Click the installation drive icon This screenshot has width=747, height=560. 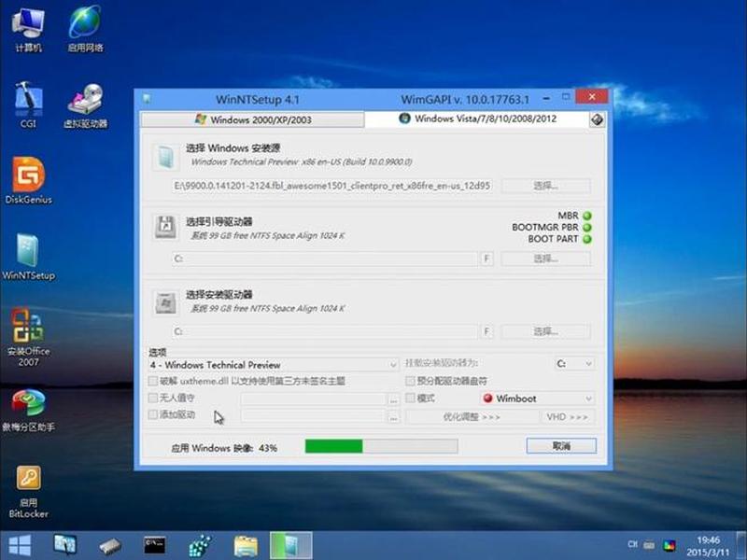pos(165,302)
